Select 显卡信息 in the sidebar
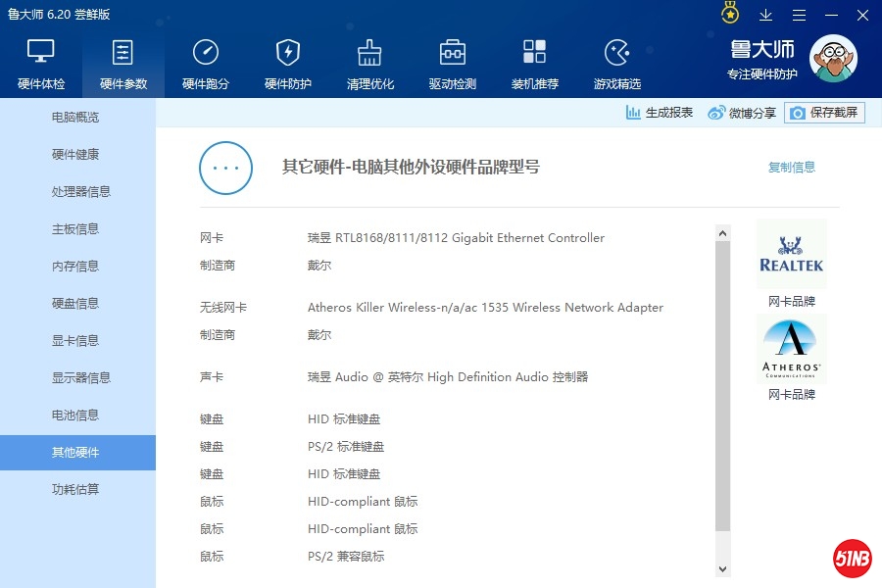Image resolution: width=882 pixels, height=588 pixels. (x=75, y=341)
